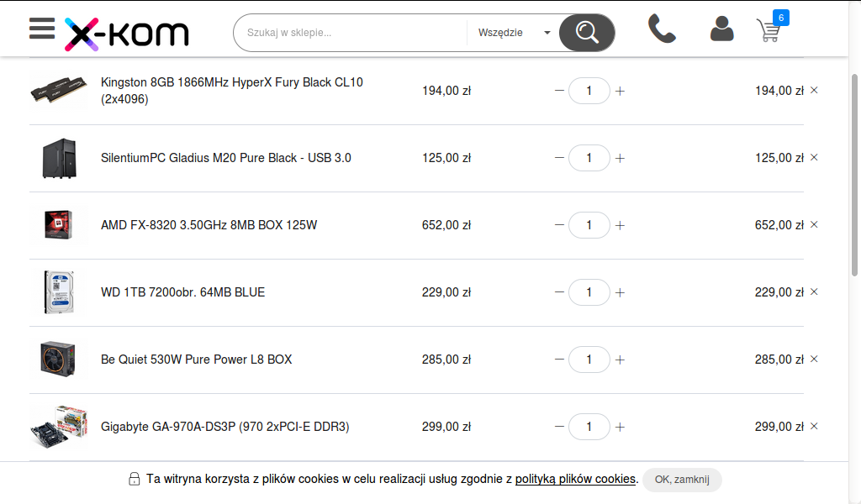Open the hamburger menu
This screenshot has width=861, height=504.
pos(42,29)
